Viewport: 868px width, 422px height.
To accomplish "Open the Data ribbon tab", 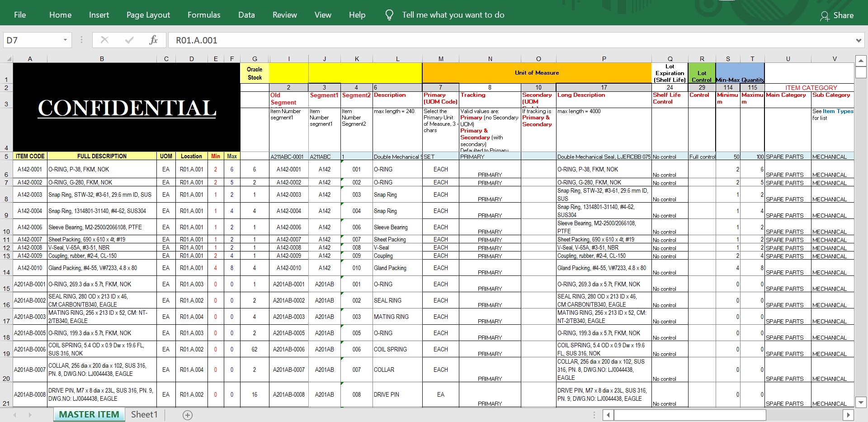I will coord(246,15).
